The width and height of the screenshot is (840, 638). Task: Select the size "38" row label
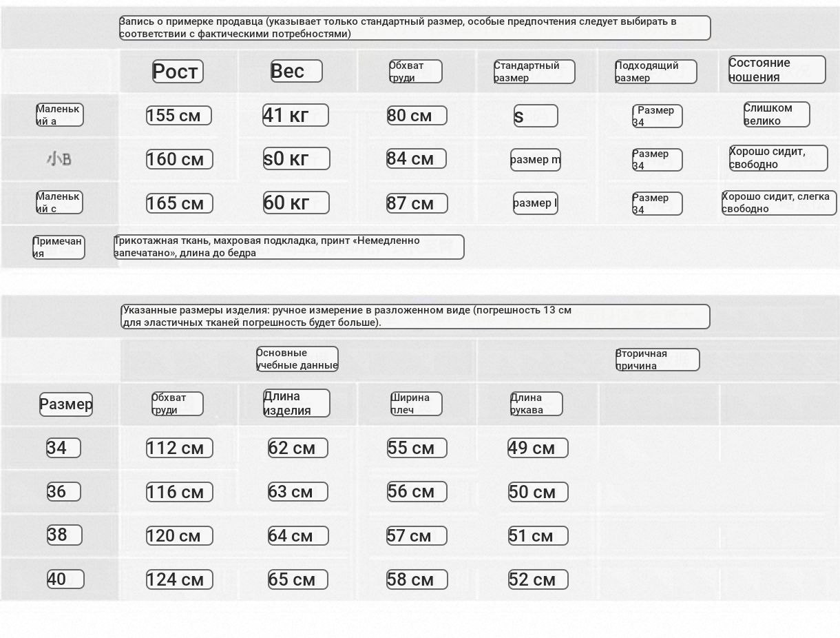tap(64, 535)
